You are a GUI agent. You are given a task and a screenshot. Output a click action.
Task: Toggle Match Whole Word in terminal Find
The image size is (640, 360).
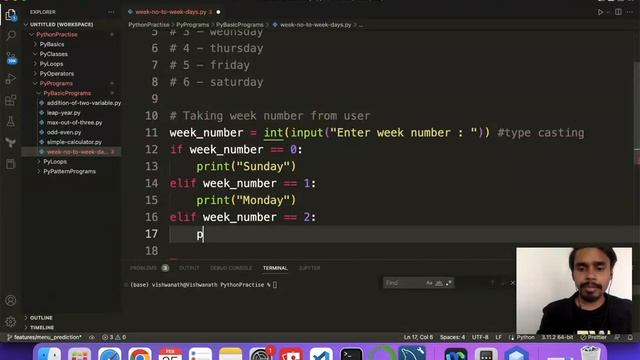pyautogui.click(x=439, y=283)
